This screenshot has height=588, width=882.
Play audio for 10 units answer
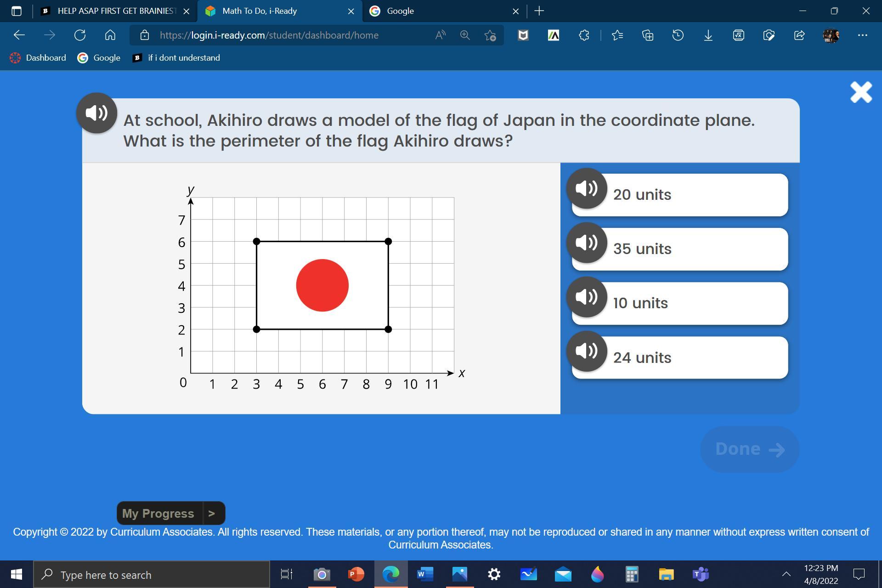[587, 297]
